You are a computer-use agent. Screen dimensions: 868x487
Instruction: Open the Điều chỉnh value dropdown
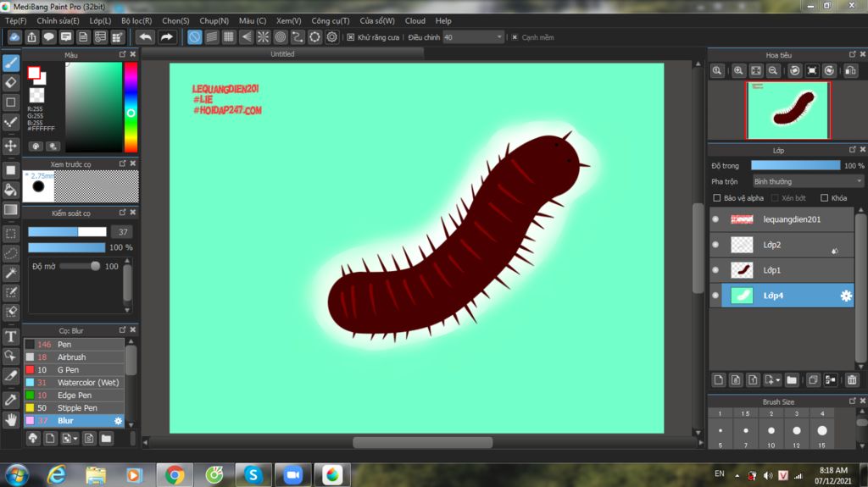(498, 37)
